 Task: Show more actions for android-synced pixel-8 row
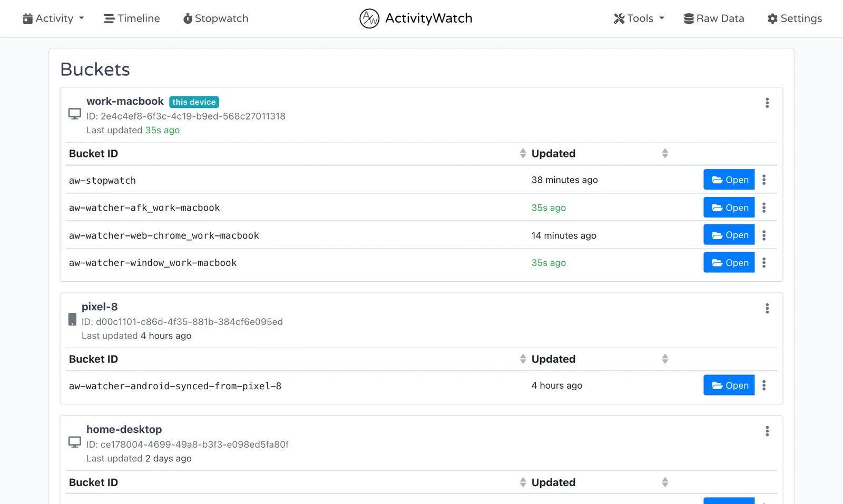point(764,385)
